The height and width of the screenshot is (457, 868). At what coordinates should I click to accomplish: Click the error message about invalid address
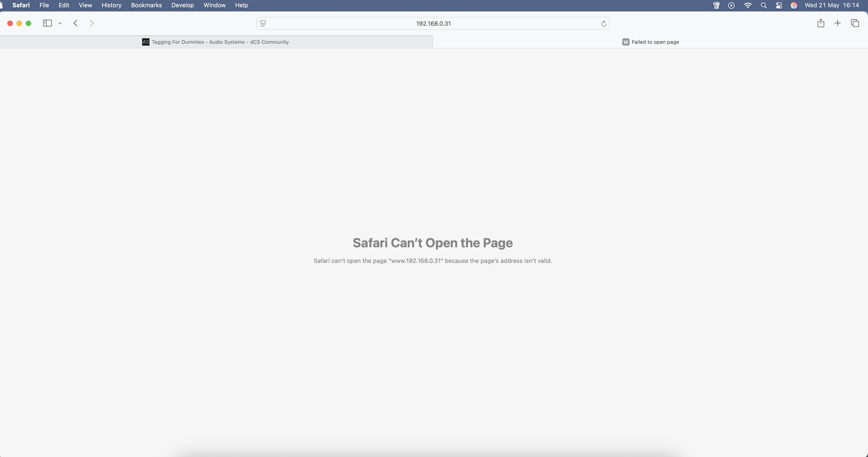click(433, 261)
